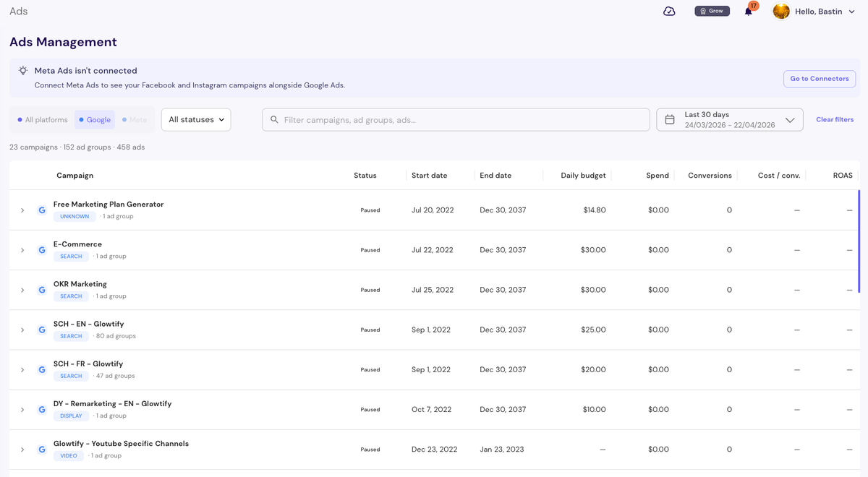The height and width of the screenshot is (477, 868).
Task: Click the $14.80 daily budget value
Action: click(x=595, y=210)
